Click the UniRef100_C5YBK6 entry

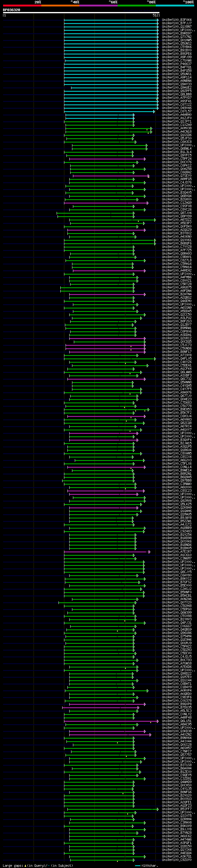[177, 47]
